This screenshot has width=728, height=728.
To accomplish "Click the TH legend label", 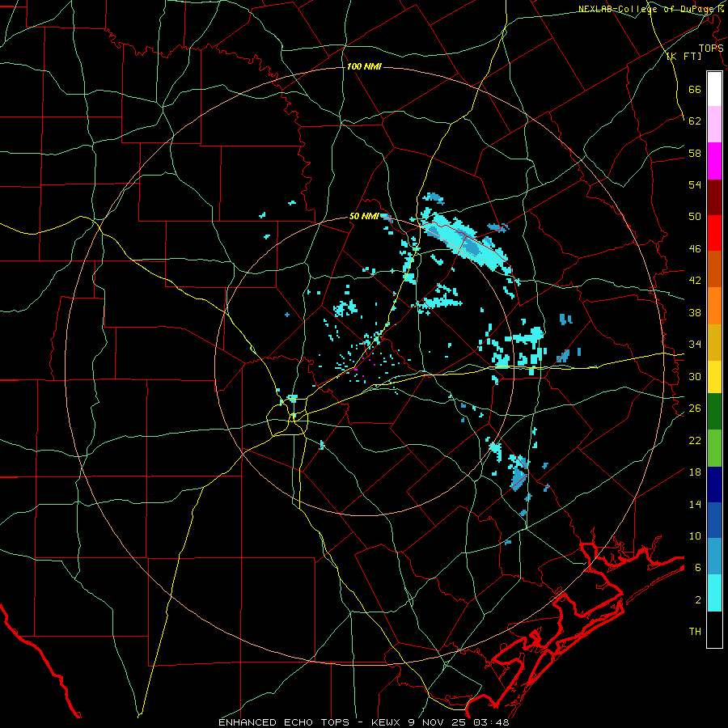I will point(695,632).
